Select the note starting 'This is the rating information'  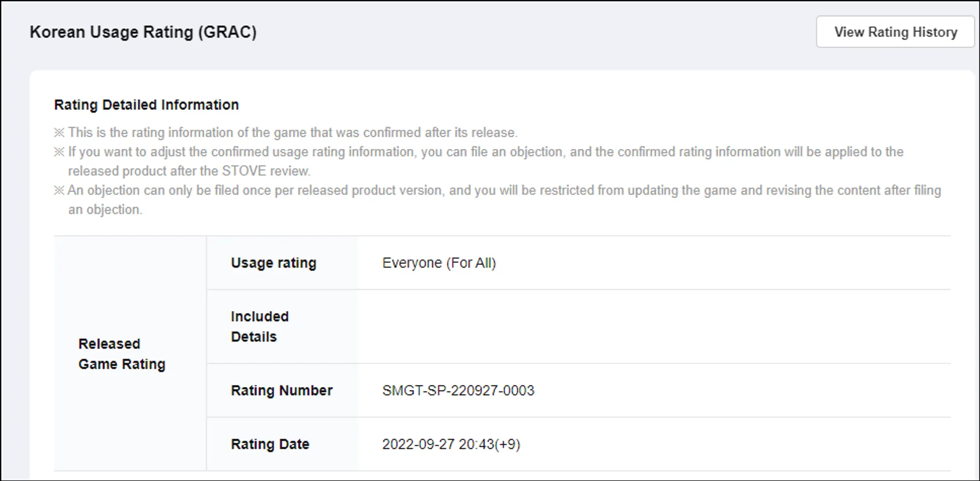coord(293,133)
